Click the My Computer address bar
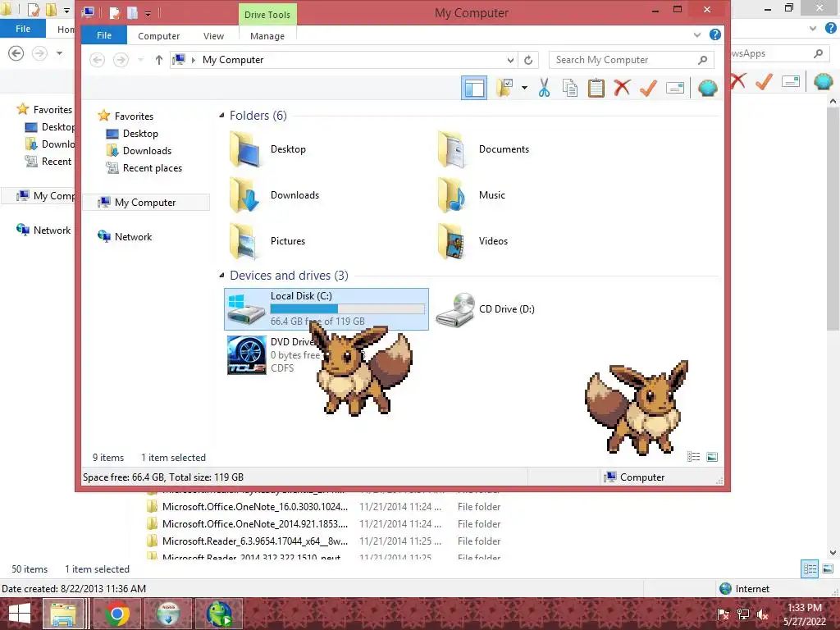The image size is (840, 630). (345, 60)
